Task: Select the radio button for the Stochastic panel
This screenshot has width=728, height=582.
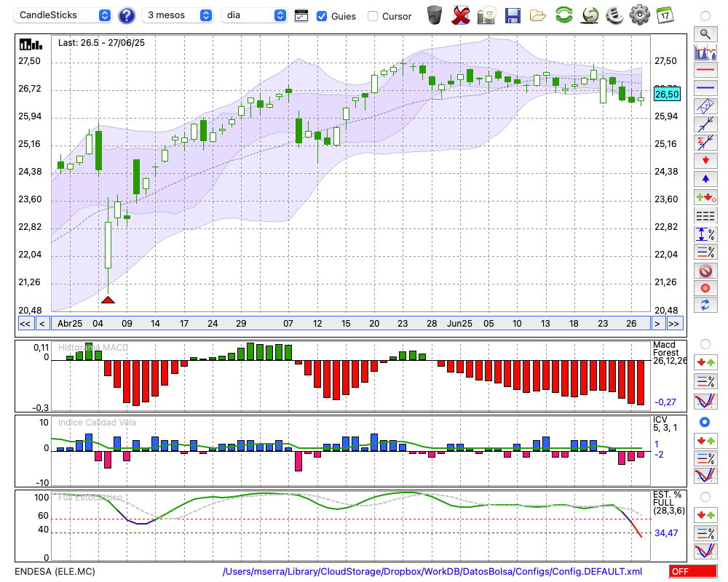Action: click(x=705, y=497)
